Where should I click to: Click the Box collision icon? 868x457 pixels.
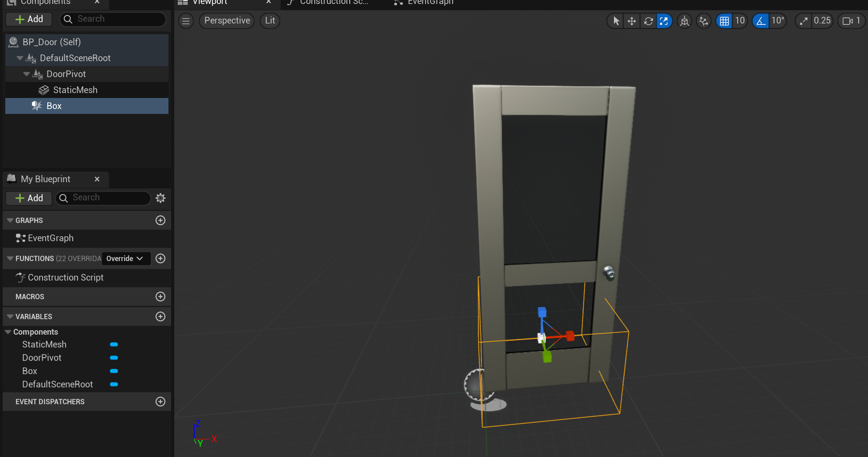(37, 106)
